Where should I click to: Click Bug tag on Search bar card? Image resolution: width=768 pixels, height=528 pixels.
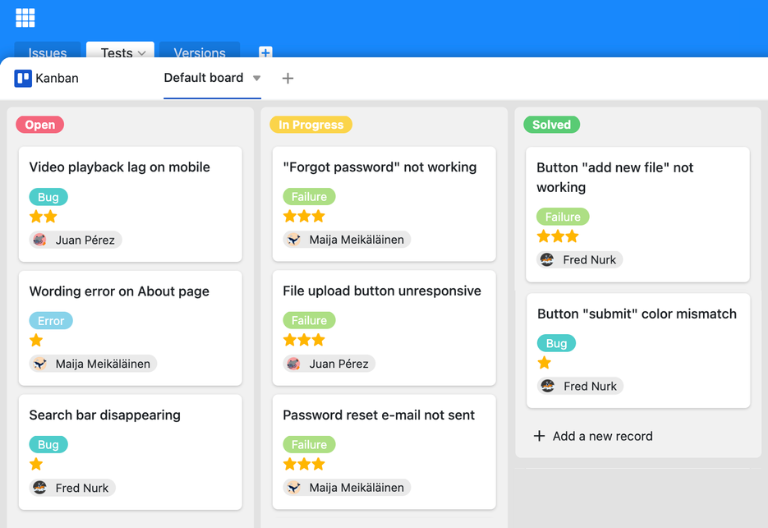coord(48,445)
